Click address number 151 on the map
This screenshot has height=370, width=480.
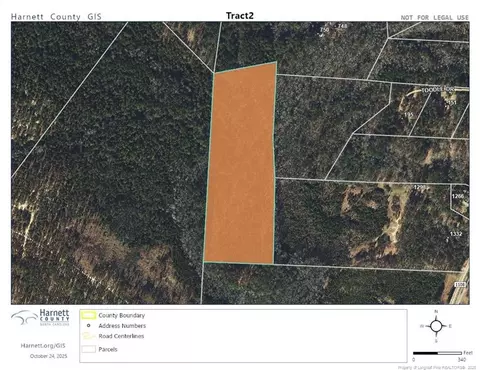tap(451, 102)
